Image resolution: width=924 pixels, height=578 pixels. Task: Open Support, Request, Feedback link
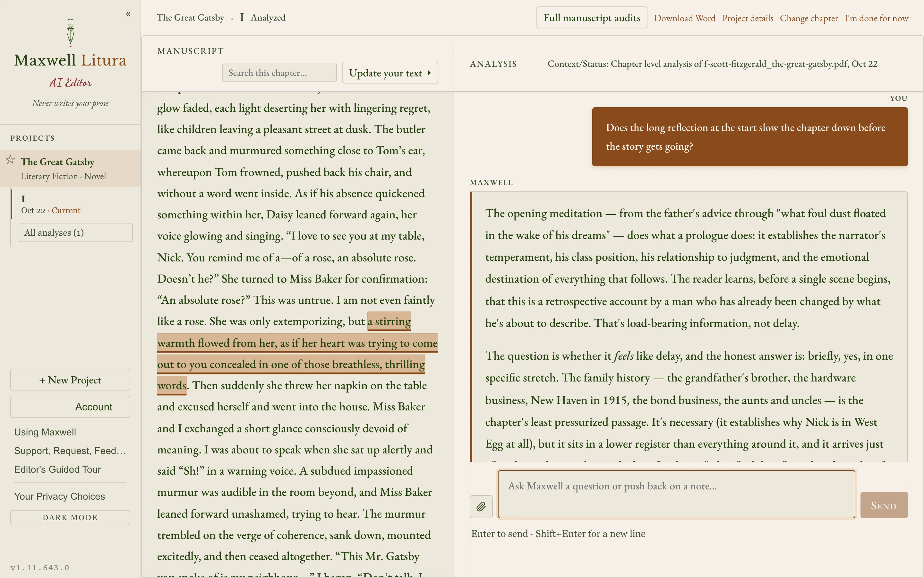(70, 451)
